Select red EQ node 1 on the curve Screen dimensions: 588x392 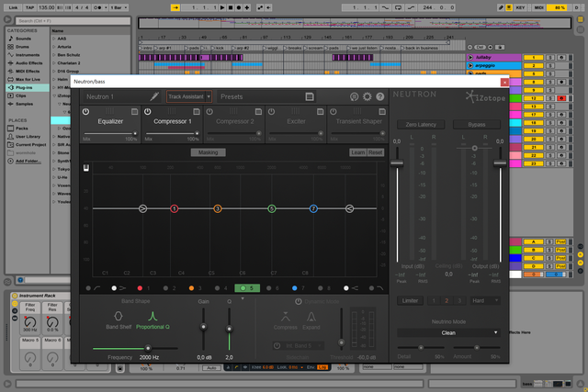174,208
